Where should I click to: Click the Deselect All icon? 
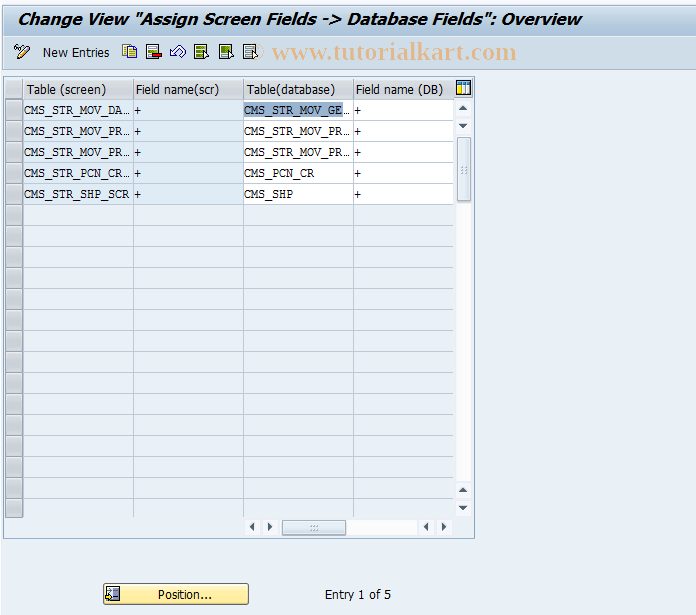coord(250,52)
